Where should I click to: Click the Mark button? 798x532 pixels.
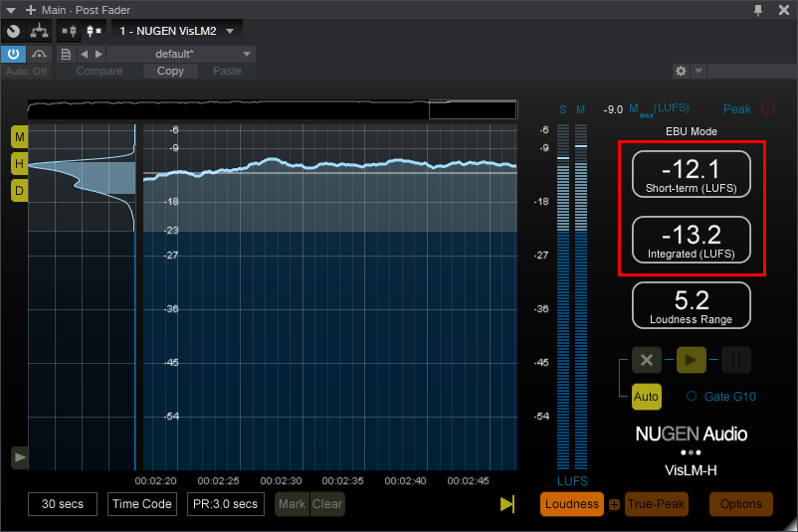point(293,504)
